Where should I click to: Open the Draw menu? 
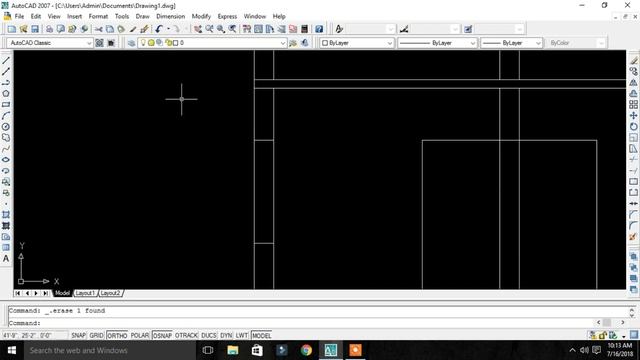(x=142, y=16)
